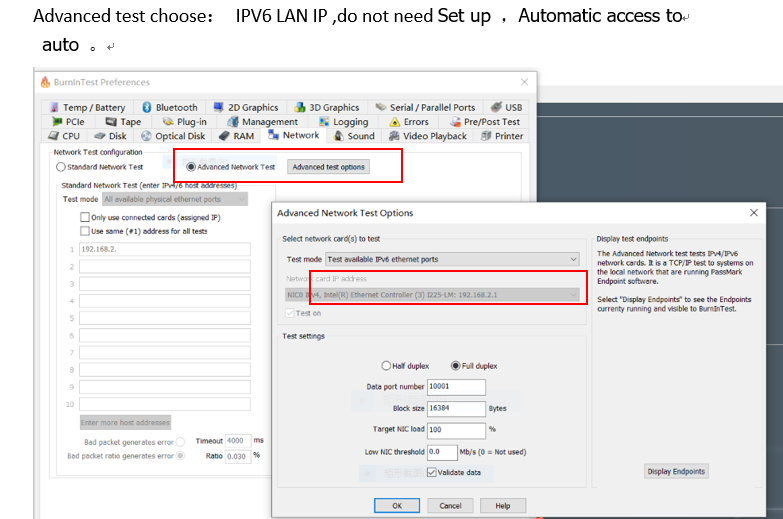Switch to the Sound tab
Screen dimensions: 783x519
click(355, 136)
